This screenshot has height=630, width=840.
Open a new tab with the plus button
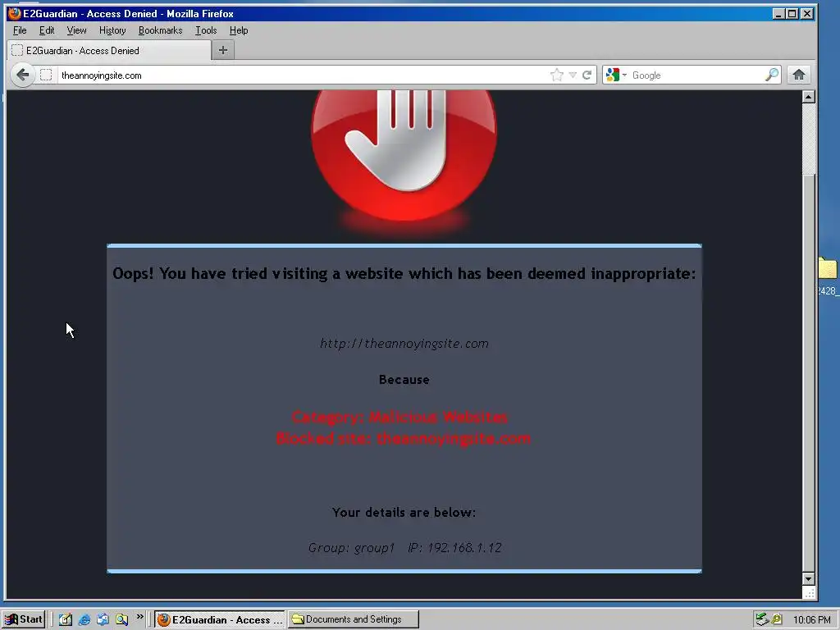tap(223, 50)
